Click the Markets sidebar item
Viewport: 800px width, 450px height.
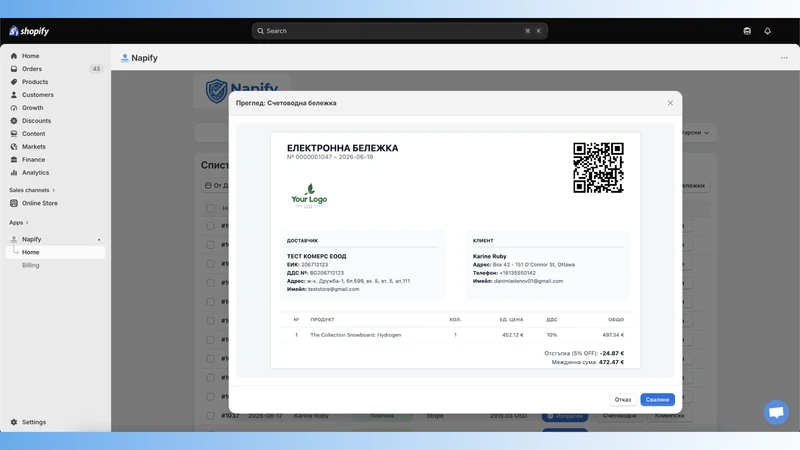[55, 146]
